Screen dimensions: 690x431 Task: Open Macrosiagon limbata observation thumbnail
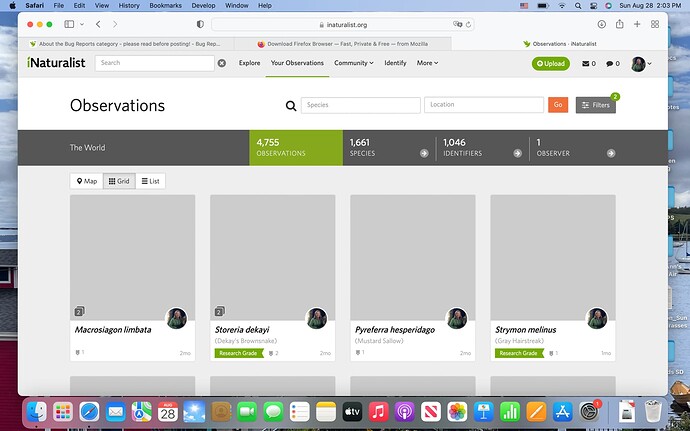click(x=132, y=258)
